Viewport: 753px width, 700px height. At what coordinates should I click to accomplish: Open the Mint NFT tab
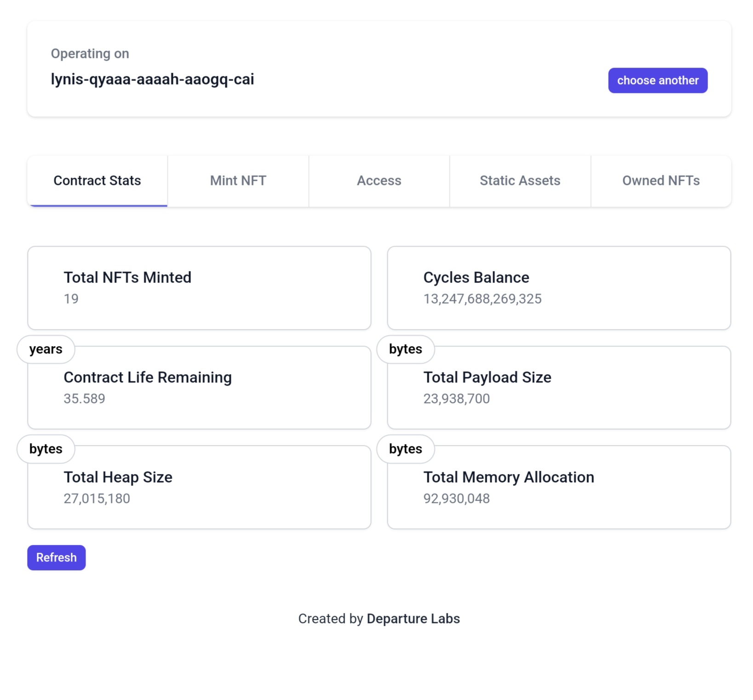238,181
